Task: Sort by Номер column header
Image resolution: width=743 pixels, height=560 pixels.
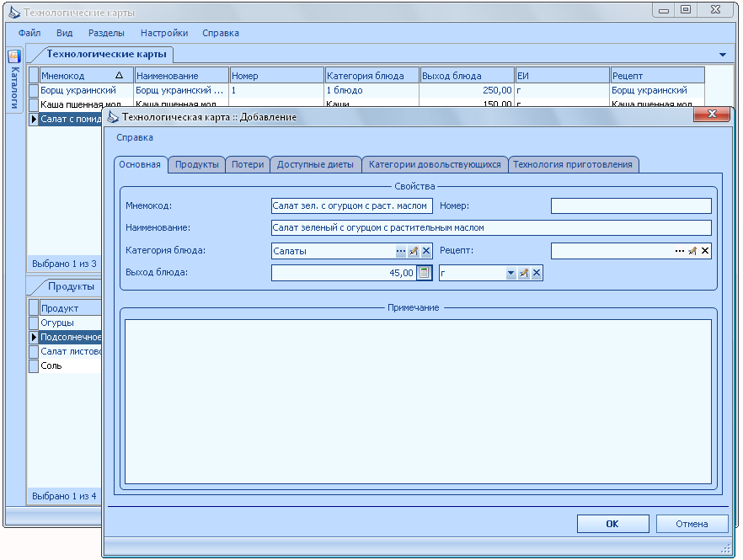Action: click(x=276, y=75)
